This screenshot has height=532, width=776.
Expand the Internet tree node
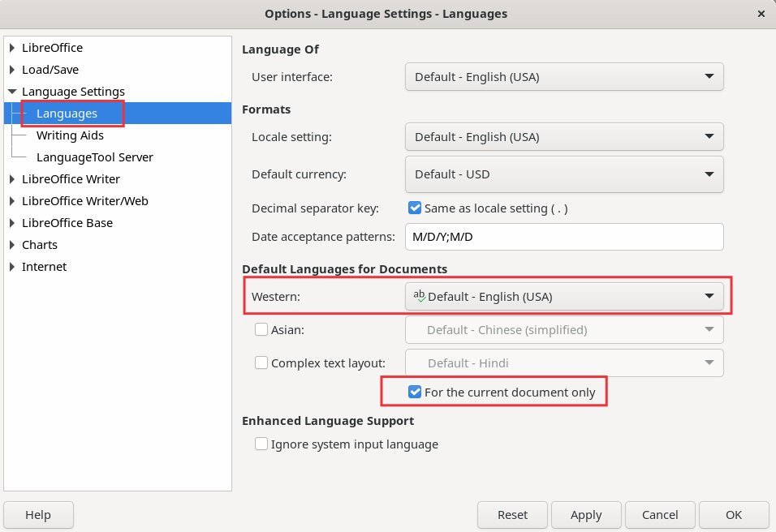pos(12,267)
